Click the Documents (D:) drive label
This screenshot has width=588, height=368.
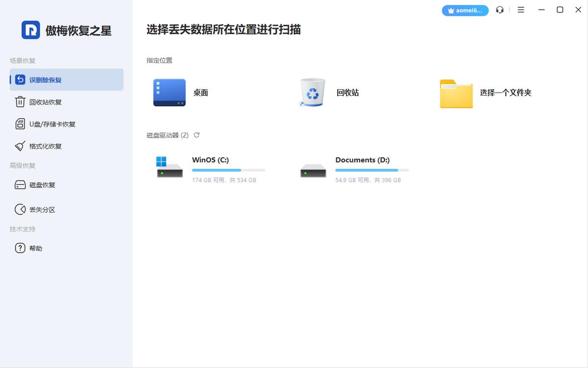tap(362, 160)
